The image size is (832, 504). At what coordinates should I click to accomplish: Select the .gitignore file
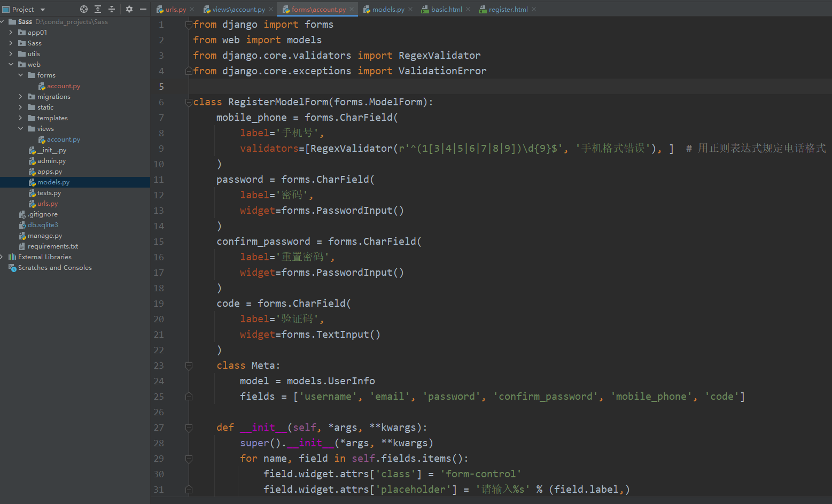point(43,214)
